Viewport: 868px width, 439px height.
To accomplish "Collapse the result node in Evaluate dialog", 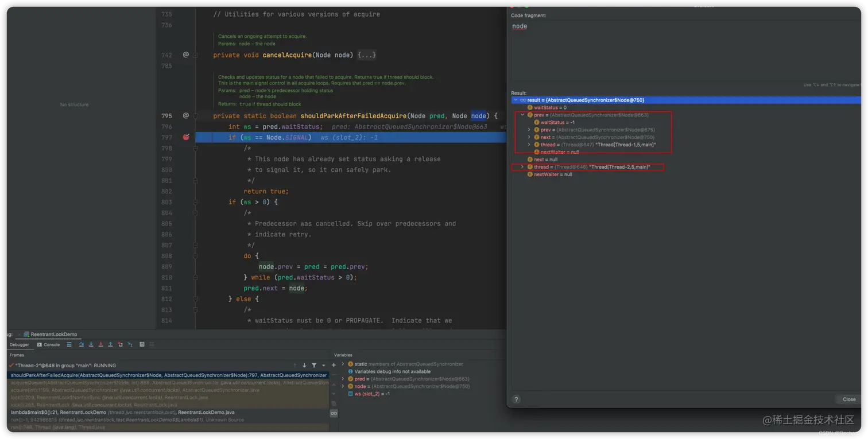I will tap(516, 100).
